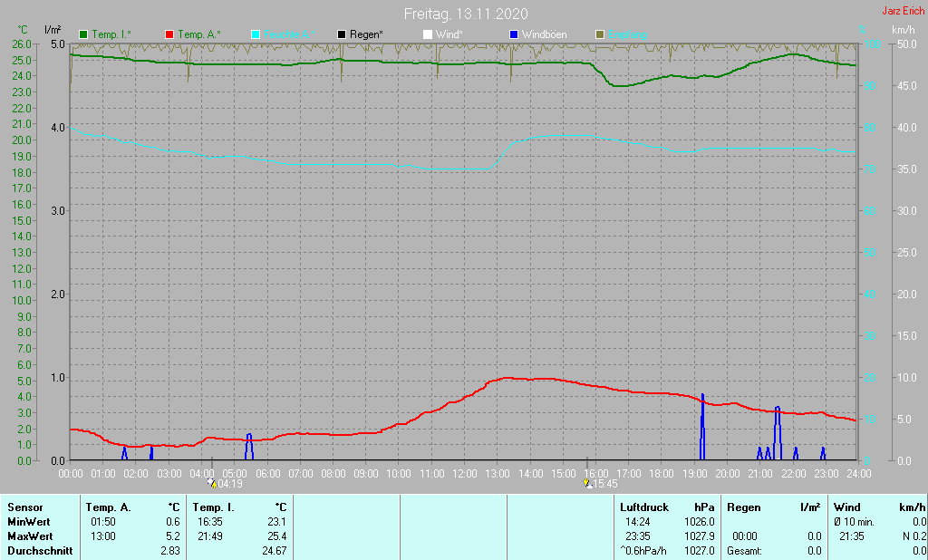Click the sun icon beside 15:45
The width and height of the screenshot is (928, 560).
tap(587, 484)
